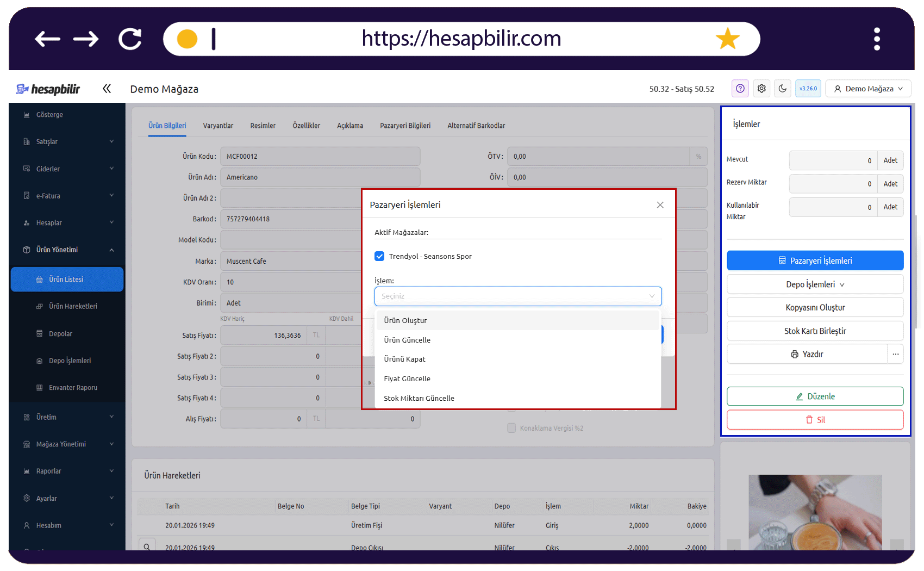The width and height of the screenshot is (924, 571).
Task: Switch to Açıklama tab
Action: pyautogui.click(x=350, y=126)
